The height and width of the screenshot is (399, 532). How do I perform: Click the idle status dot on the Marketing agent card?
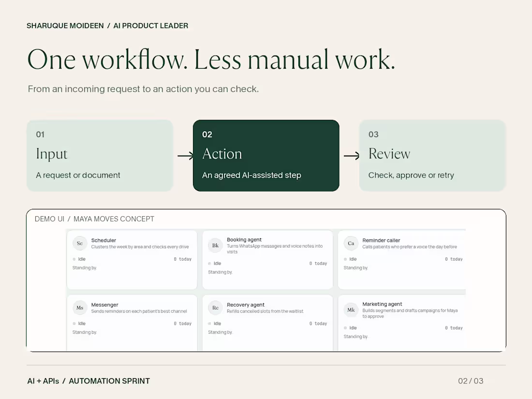point(345,328)
